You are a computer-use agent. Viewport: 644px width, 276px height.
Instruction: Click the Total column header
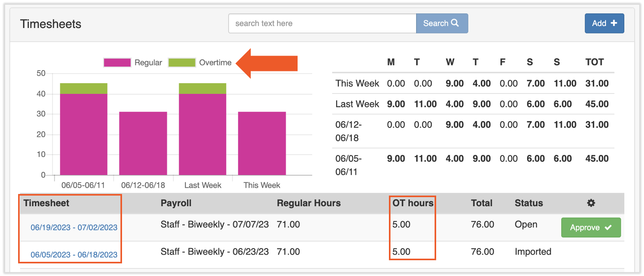[x=481, y=203]
